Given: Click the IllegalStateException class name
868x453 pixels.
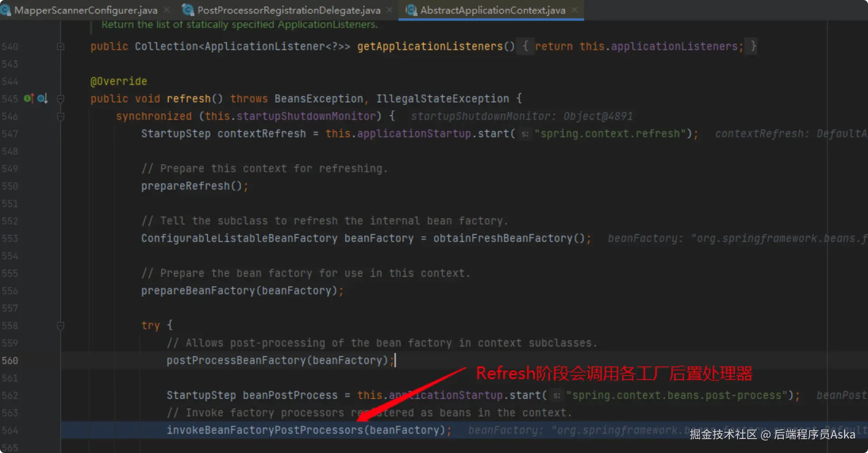Looking at the screenshot, I should [443, 99].
